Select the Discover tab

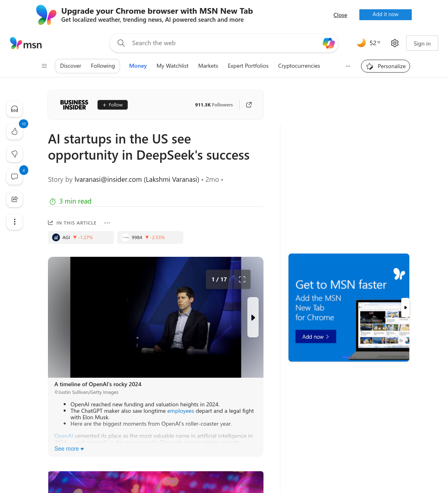71,66
